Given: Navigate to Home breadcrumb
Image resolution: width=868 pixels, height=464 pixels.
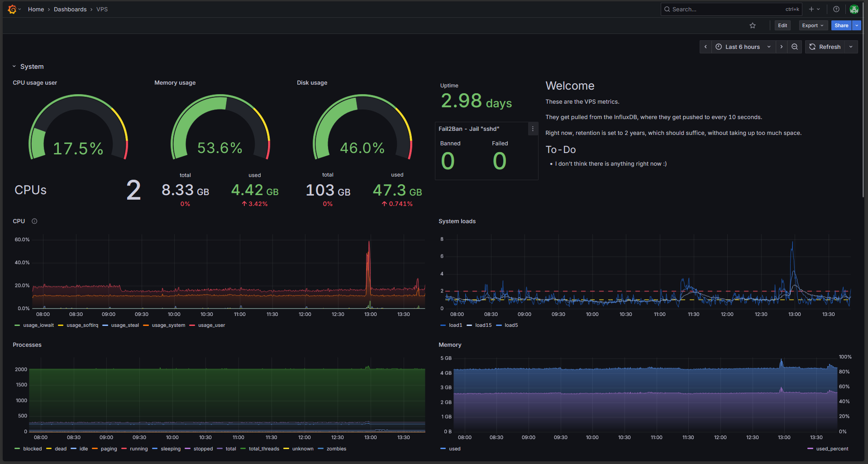Looking at the screenshot, I should coord(36,9).
